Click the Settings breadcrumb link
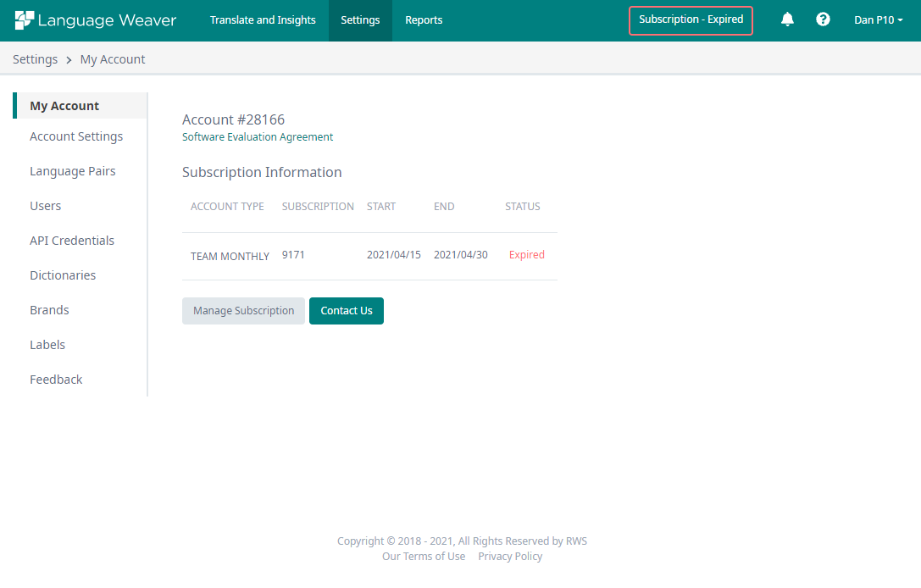Screen dimensions: 921x588 click(36, 59)
